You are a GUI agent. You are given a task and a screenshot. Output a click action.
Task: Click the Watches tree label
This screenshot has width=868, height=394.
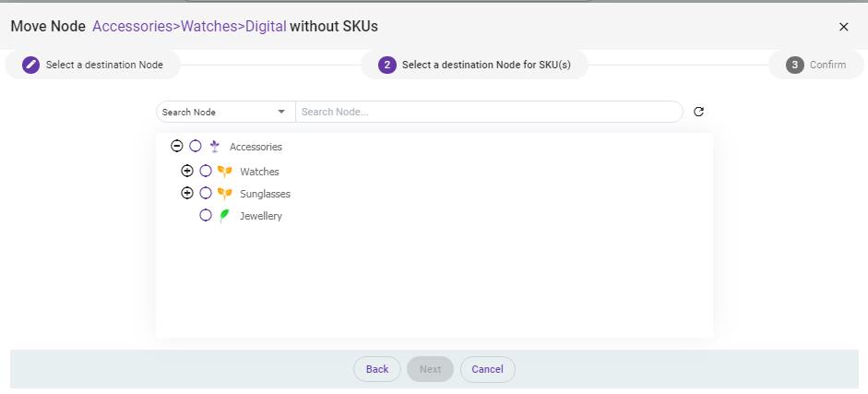(x=259, y=172)
